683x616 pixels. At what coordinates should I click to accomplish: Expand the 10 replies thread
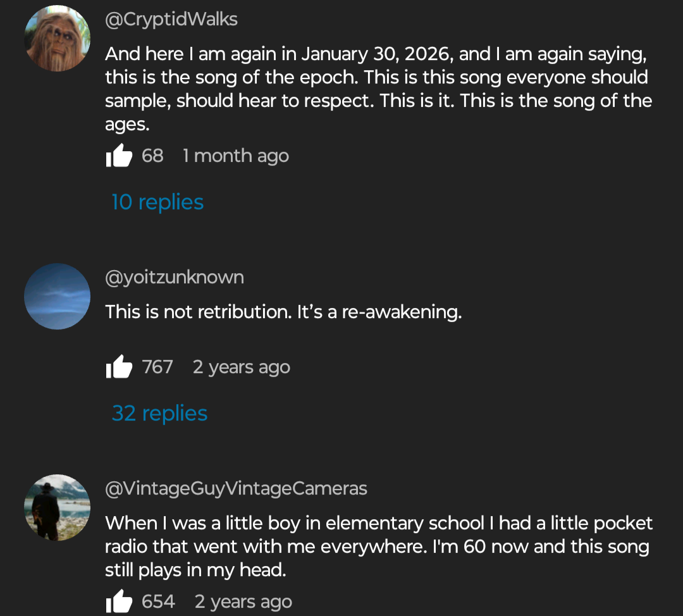tap(157, 202)
